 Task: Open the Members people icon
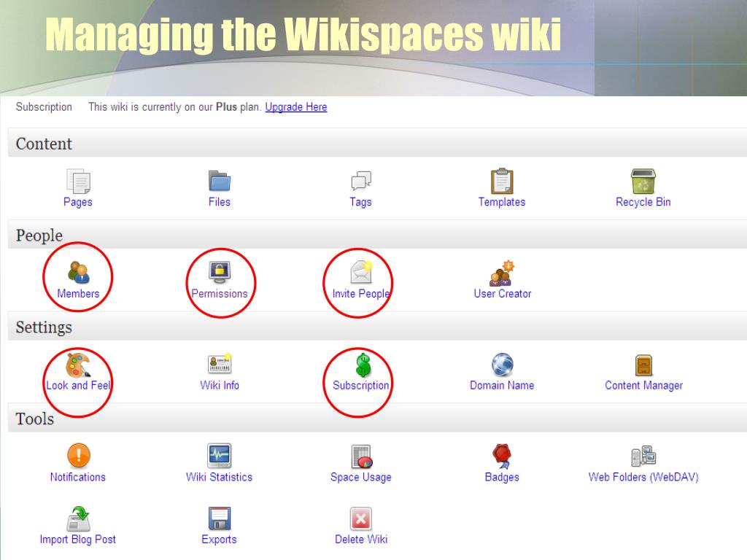point(79,273)
